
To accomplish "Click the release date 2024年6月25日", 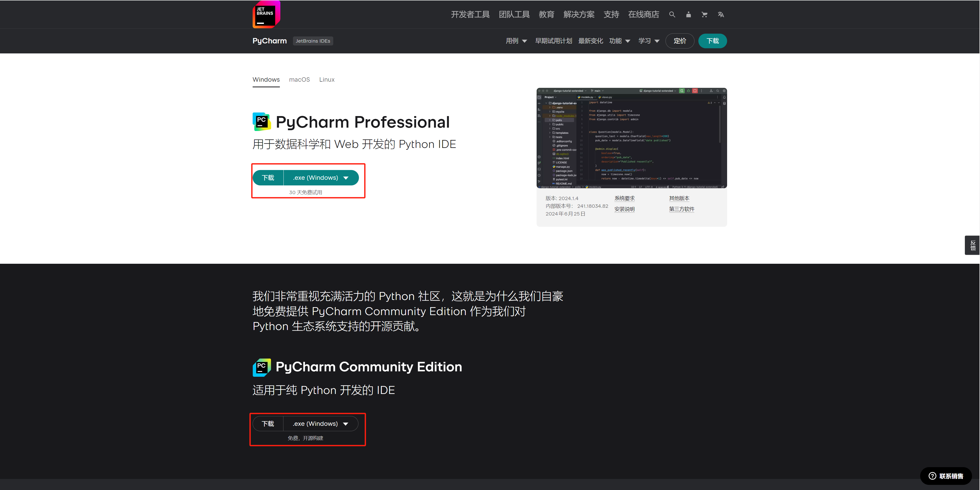I will coord(565,214).
